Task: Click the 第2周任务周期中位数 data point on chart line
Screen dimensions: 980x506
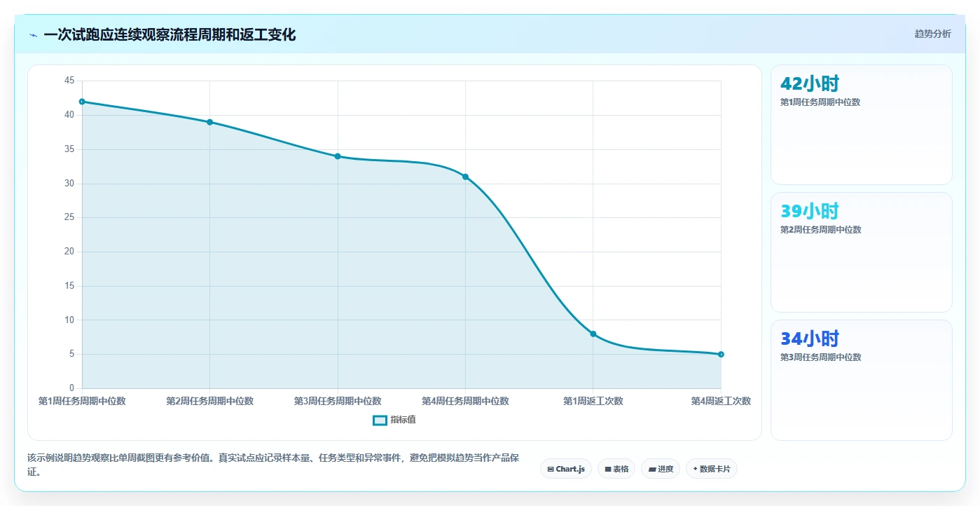Action: coord(209,122)
